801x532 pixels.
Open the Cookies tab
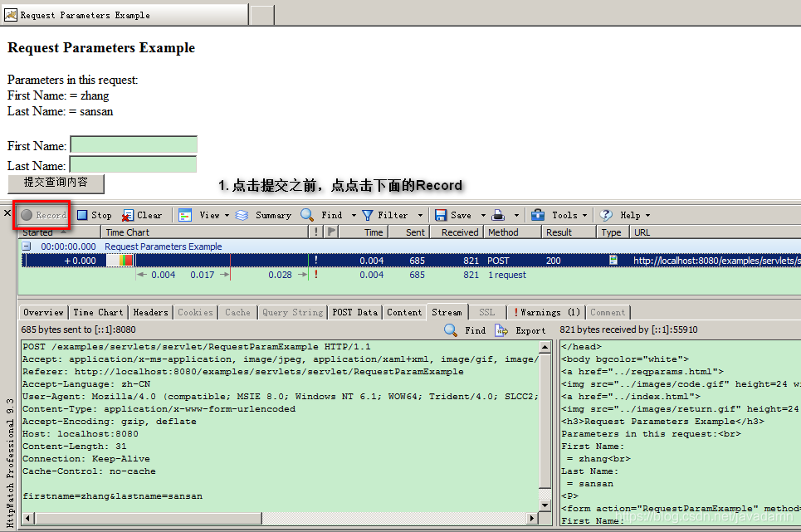coord(195,312)
